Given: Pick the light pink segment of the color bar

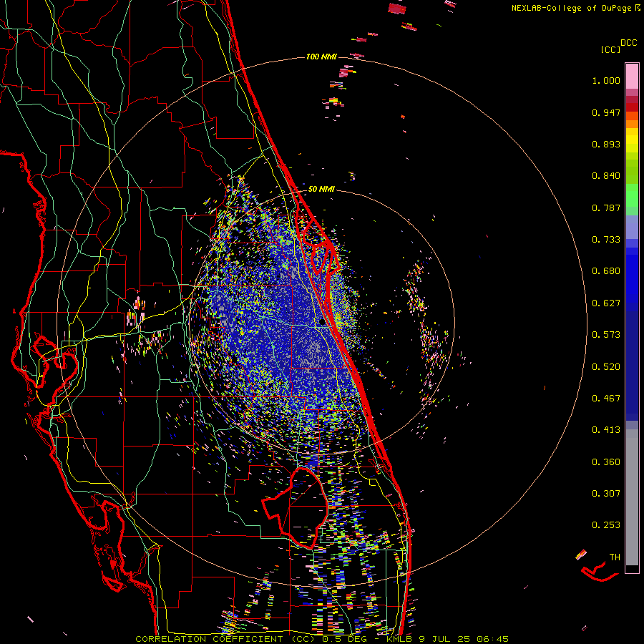Looking at the screenshot, I should (x=632, y=76).
